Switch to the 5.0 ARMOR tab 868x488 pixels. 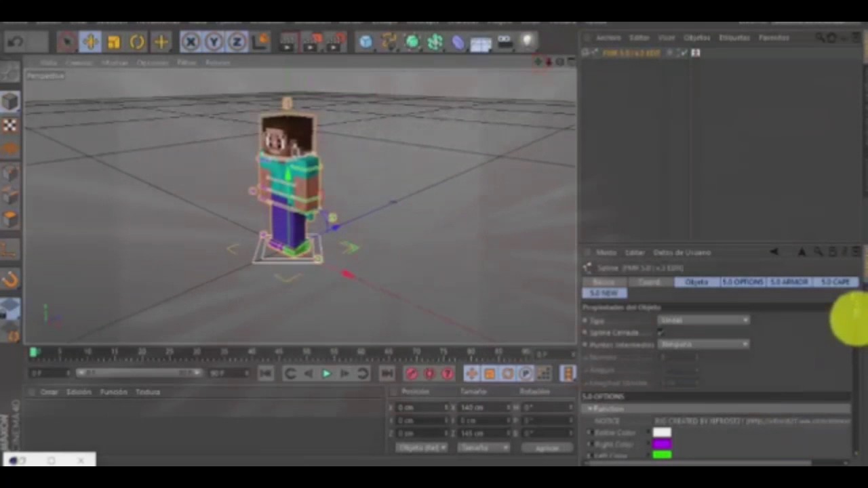point(789,282)
